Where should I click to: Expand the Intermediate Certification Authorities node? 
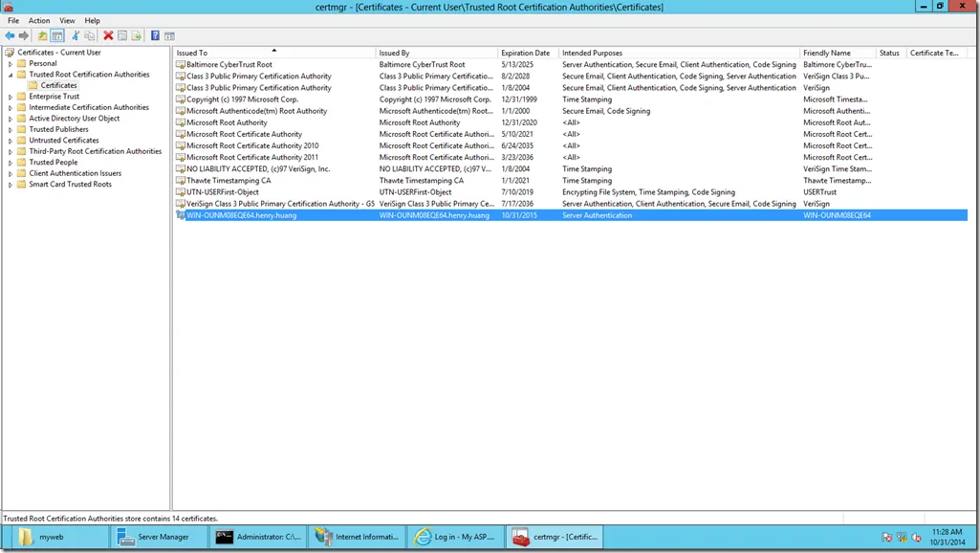10,107
